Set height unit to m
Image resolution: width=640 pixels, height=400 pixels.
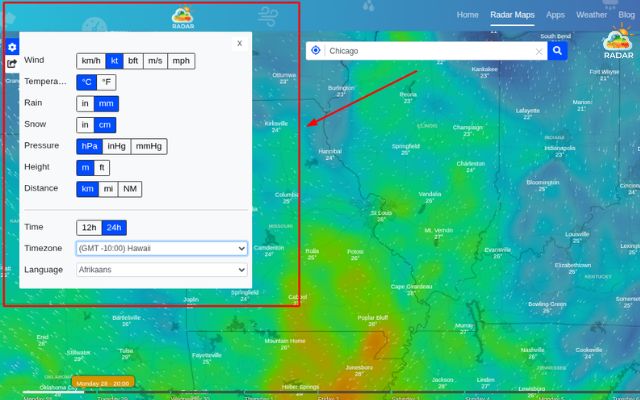tap(85, 167)
